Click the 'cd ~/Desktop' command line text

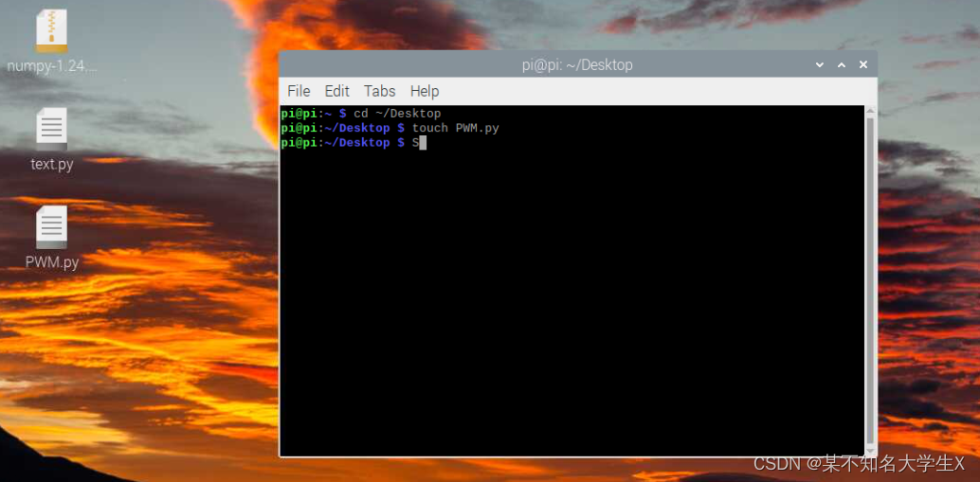(x=397, y=114)
